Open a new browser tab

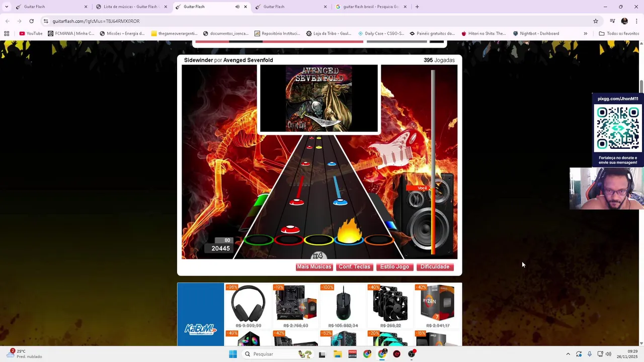417,7
